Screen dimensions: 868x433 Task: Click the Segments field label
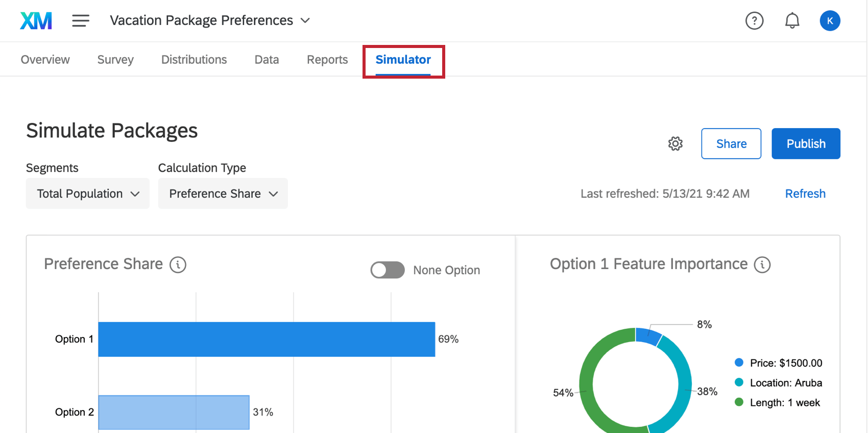coord(52,168)
